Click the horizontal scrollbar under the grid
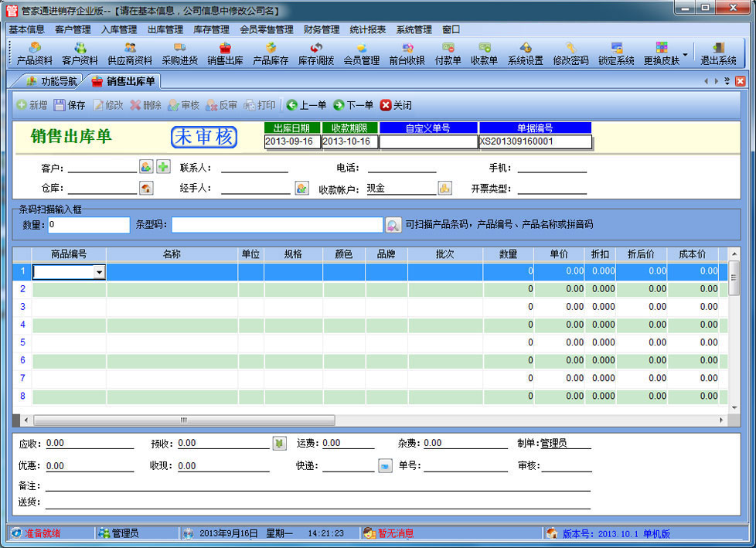 click(x=184, y=420)
